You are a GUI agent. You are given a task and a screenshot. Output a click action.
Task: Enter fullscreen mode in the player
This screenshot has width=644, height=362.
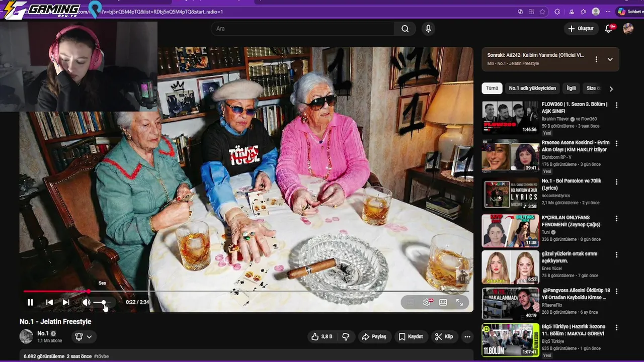pos(459,302)
